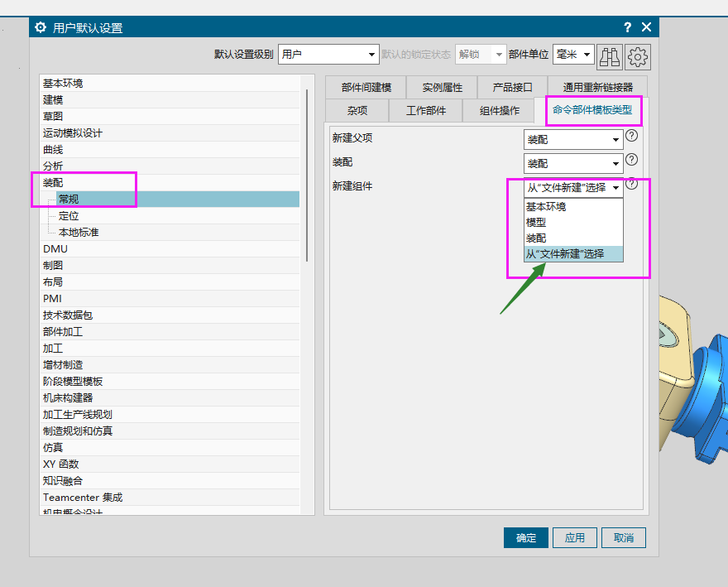Click help icon beside 新建父项 dropdown
This screenshot has width=728, height=587.
point(631,136)
